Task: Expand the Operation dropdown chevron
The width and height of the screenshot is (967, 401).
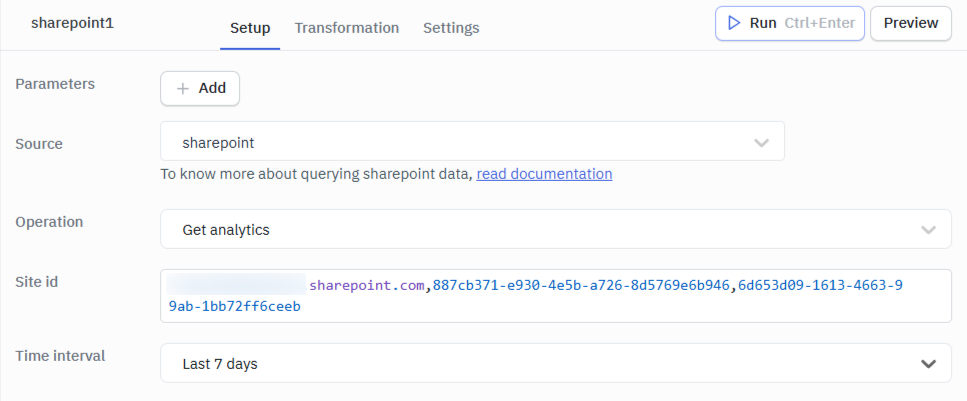Action: (x=928, y=230)
